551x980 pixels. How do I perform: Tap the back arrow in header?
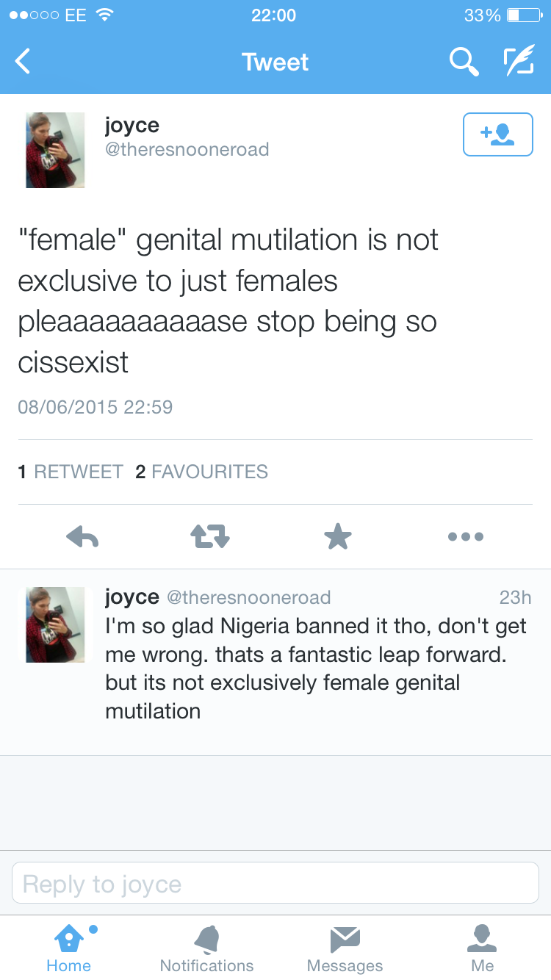pyautogui.click(x=24, y=62)
